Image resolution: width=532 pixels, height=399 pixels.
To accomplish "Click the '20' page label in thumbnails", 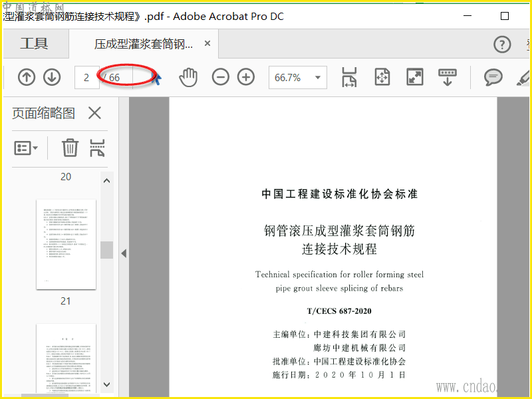I will 66,177.
